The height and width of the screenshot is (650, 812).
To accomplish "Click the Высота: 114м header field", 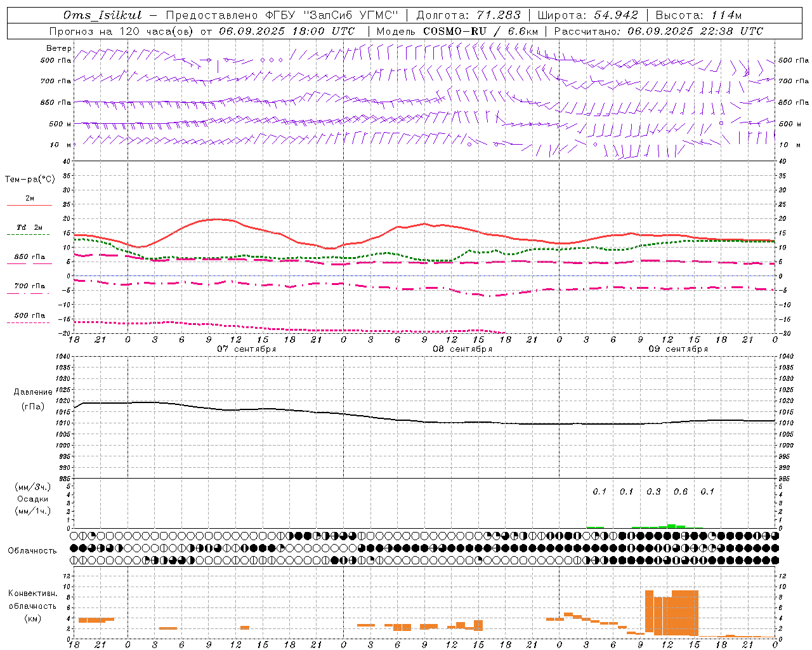I will tap(698, 15).
